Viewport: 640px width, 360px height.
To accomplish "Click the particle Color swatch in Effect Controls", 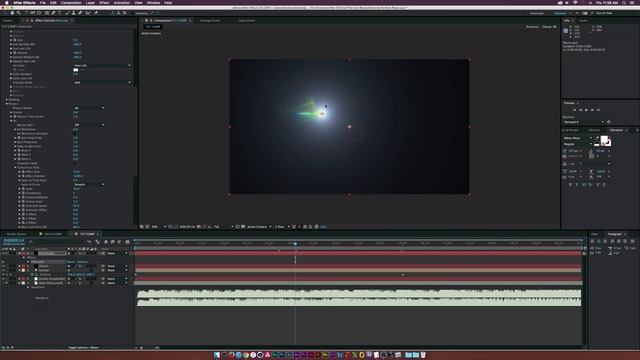I will click(76, 70).
